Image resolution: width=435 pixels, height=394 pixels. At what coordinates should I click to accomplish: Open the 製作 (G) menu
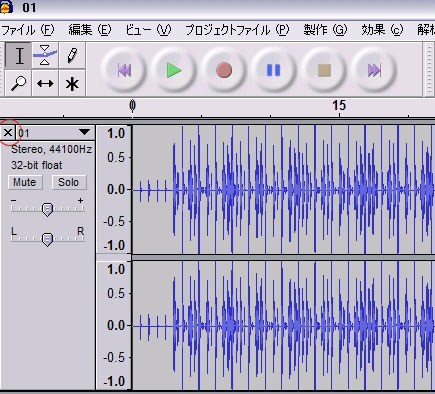[x=325, y=30]
